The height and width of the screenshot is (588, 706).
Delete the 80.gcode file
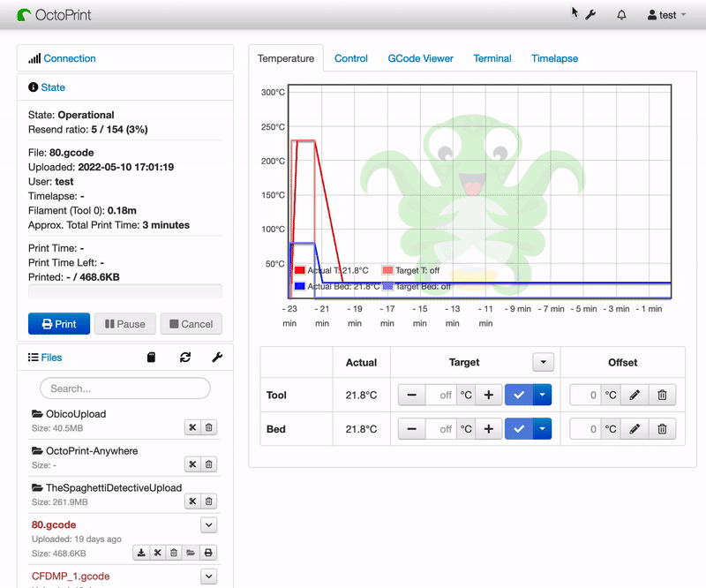point(174,553)
